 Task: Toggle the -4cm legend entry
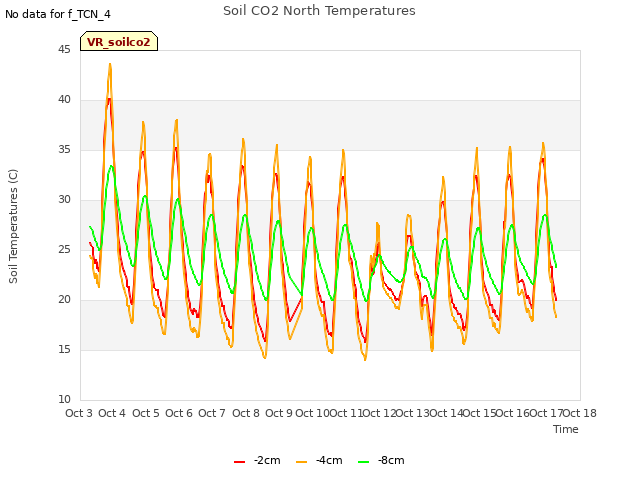pos(319,460)
